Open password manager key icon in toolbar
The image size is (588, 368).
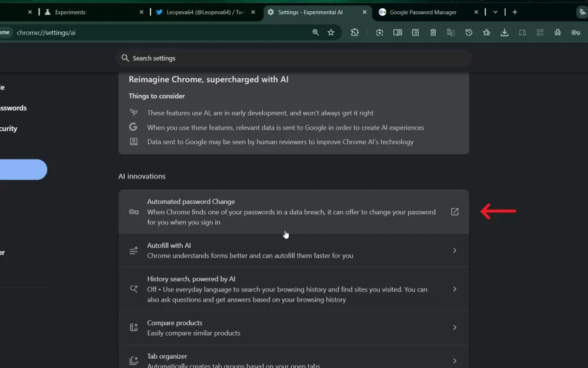tap(576, 32)
